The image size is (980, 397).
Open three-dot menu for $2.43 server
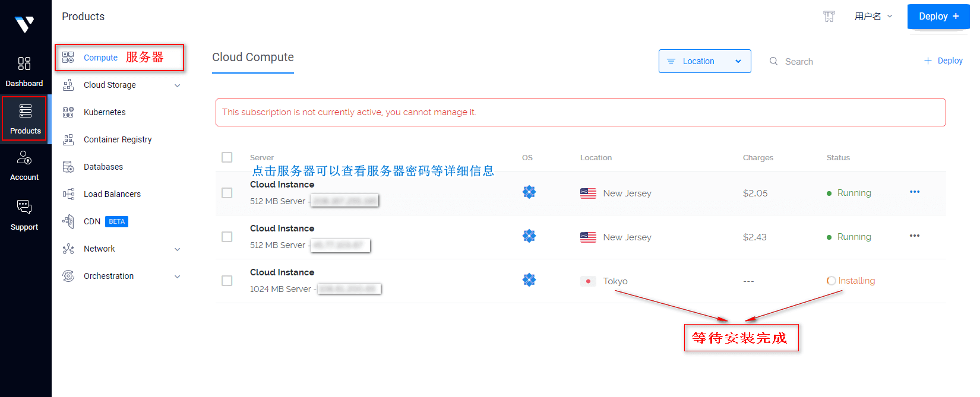click(x=915, y=236)
